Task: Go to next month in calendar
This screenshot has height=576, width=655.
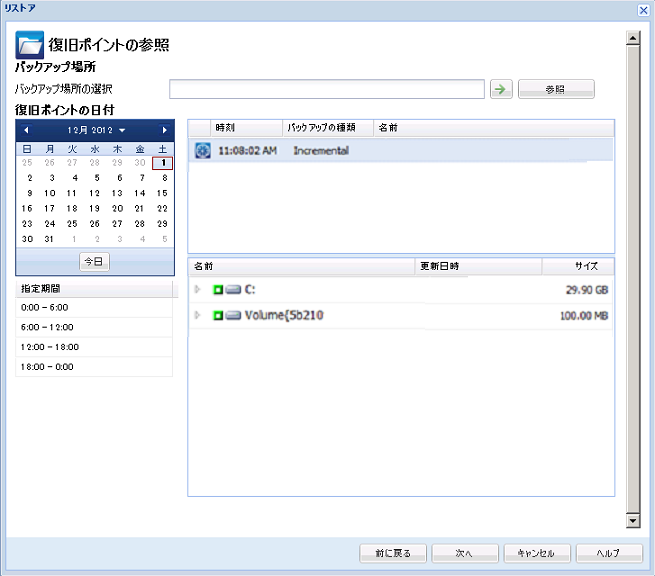Action: click(x=164, y=130)
